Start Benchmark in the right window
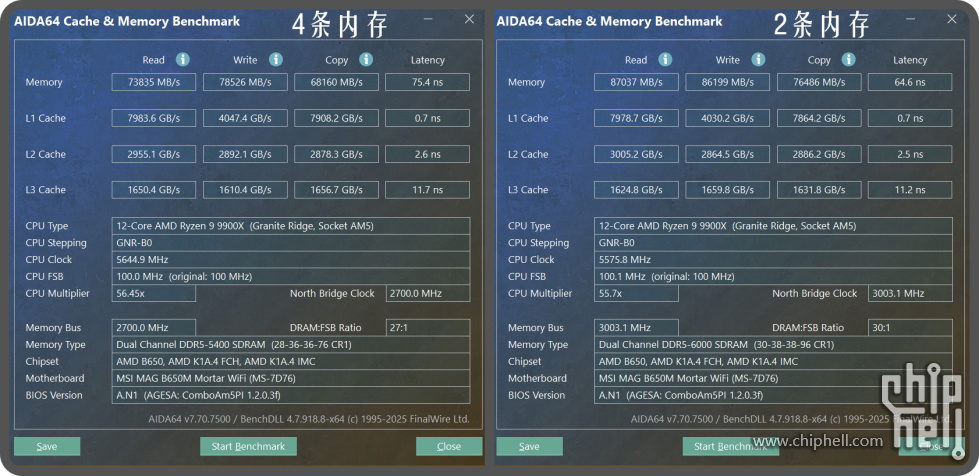The width and height of the screenshot is (979, 476). pos(731,446)
